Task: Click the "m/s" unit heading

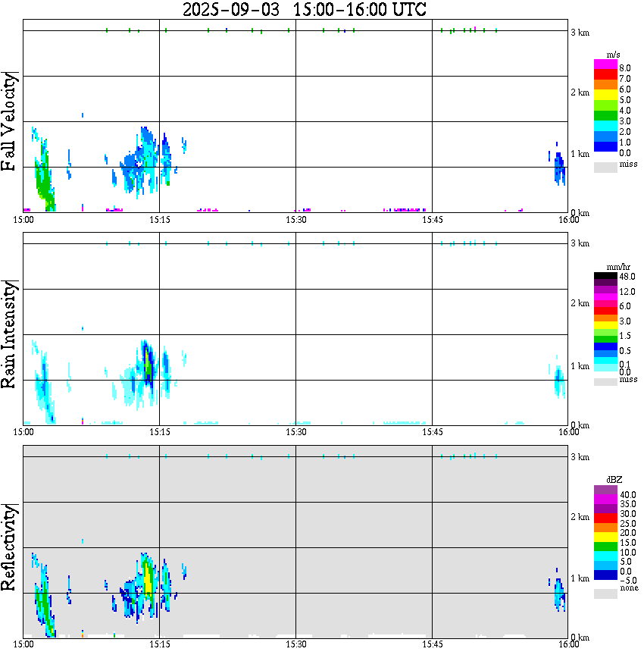Action: [x=613, y=55]
